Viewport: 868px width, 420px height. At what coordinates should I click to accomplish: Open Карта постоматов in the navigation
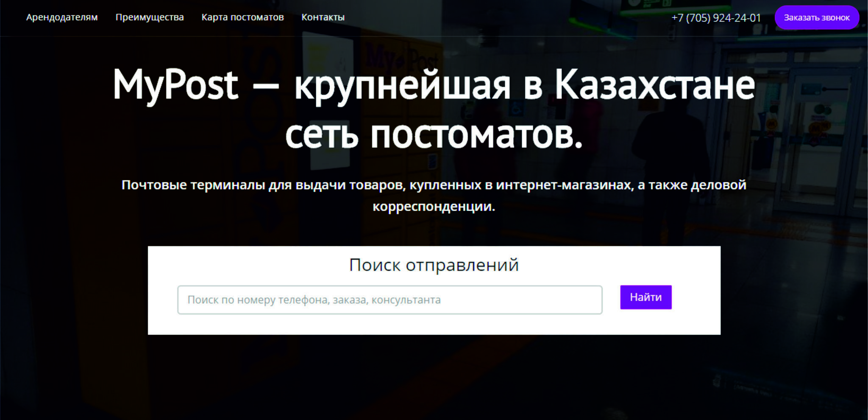242,17
